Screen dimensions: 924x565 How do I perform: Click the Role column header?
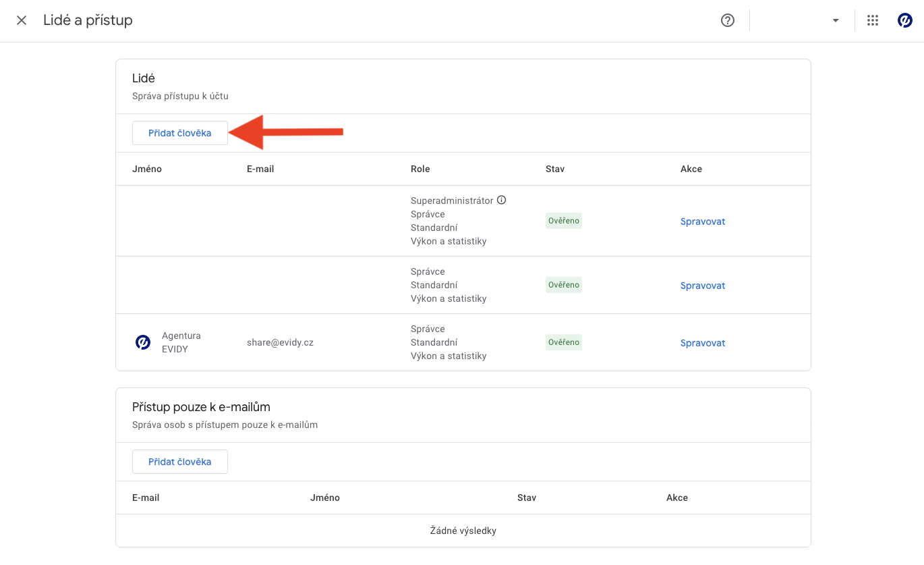pos(420,169)
